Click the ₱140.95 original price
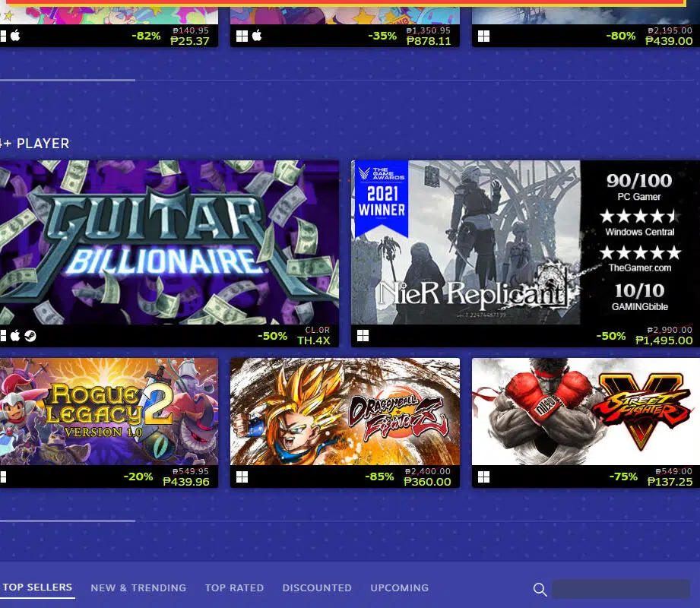The height and width of the screenshot is (608, 700). pos(191,30)
